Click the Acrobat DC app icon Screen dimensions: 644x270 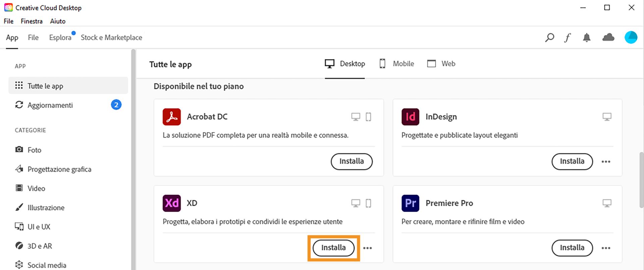pos(172,117)
